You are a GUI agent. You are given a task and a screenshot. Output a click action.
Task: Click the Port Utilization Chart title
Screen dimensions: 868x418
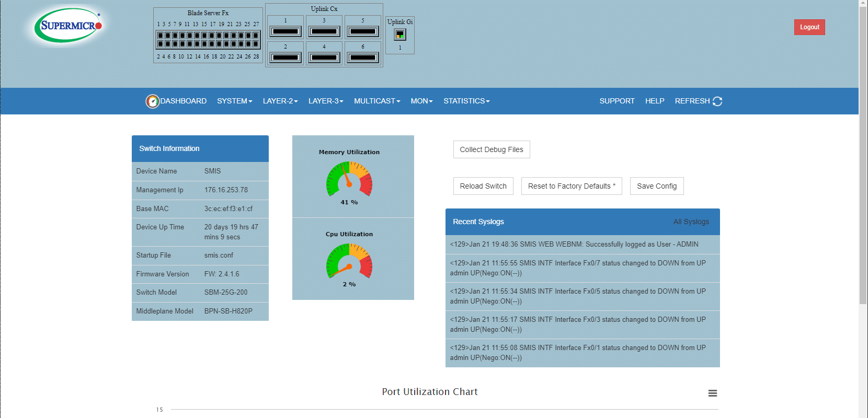click(x=430, y=392)
